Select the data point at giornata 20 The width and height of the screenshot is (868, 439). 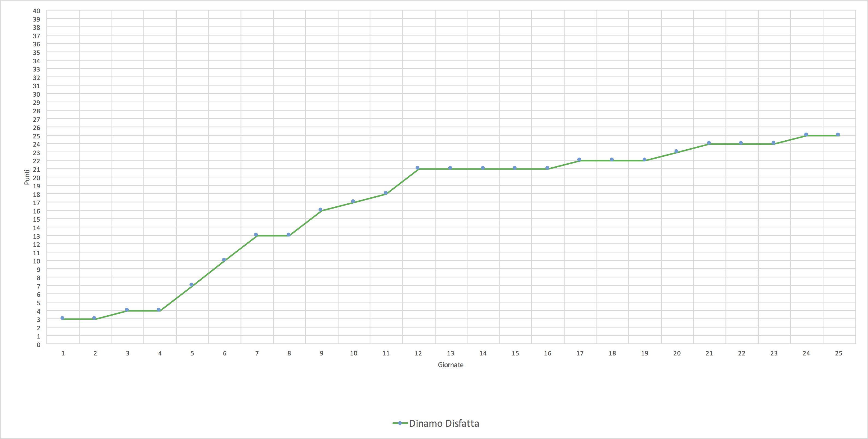(676, 151)
